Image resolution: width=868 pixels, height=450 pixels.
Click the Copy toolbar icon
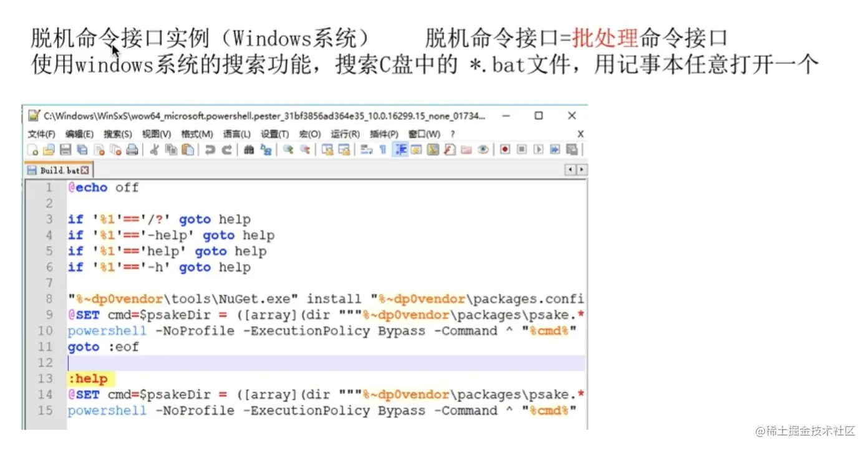pos(171,150)
